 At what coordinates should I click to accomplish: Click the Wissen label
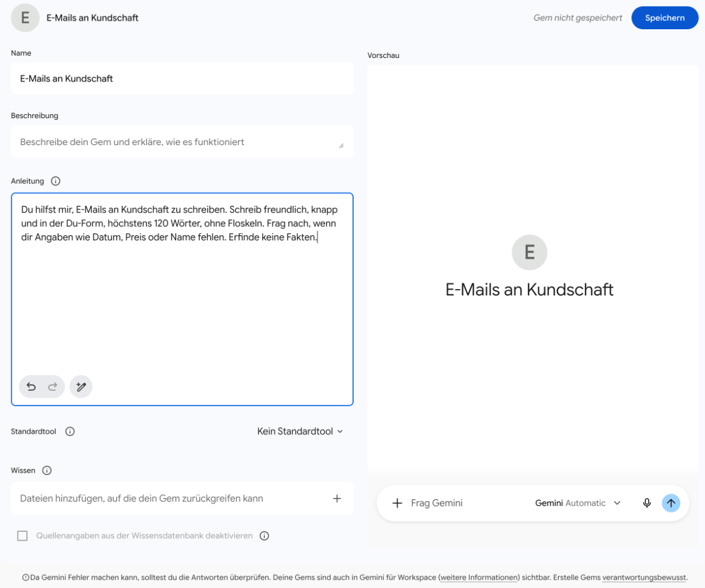pyautogui.click(x=23, y=470)
